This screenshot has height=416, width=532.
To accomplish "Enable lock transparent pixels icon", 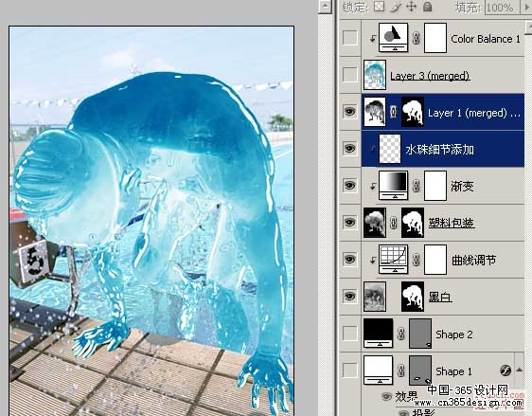I will tap(379, 6).
